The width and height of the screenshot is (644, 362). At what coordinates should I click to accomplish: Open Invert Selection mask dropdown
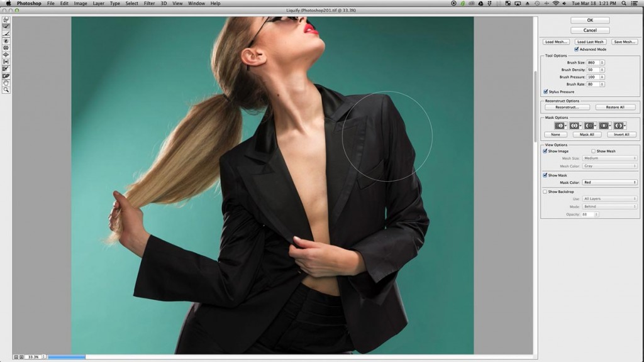(x=619, y=126)
